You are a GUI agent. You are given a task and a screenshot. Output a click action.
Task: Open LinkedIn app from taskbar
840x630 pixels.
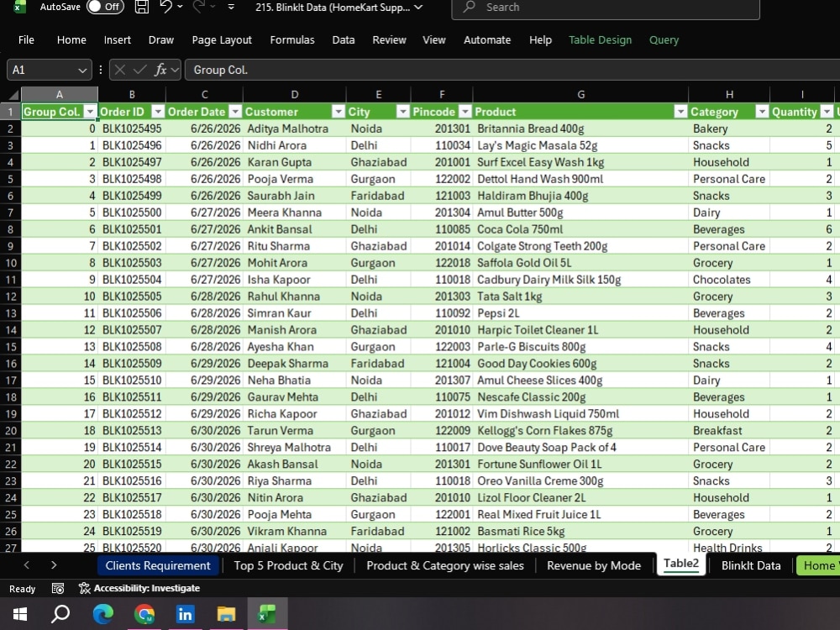tap(185, 614)
